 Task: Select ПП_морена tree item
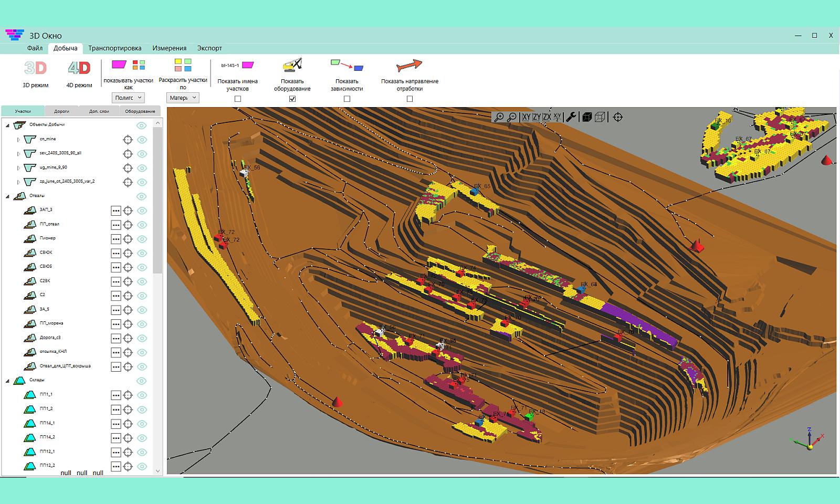point(51,323)
